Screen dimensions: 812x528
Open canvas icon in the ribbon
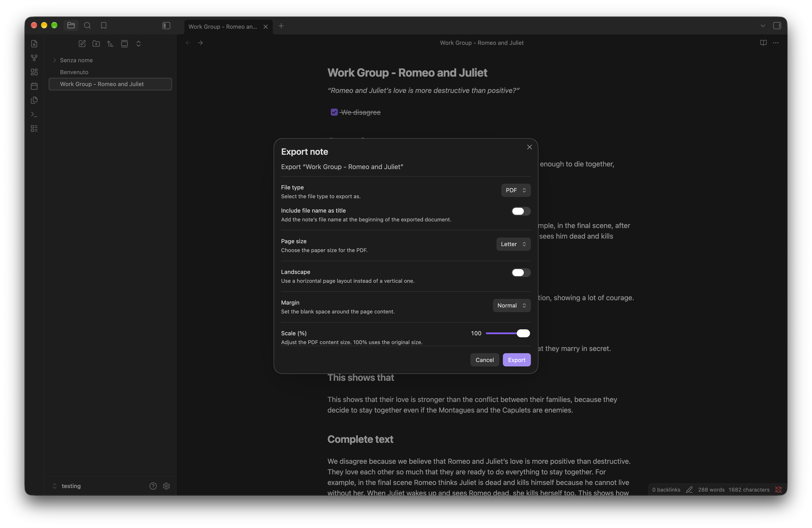[x=34, y=72]
